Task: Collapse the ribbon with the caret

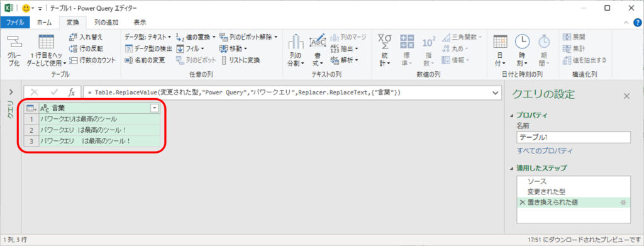Action: click(626, 23)
